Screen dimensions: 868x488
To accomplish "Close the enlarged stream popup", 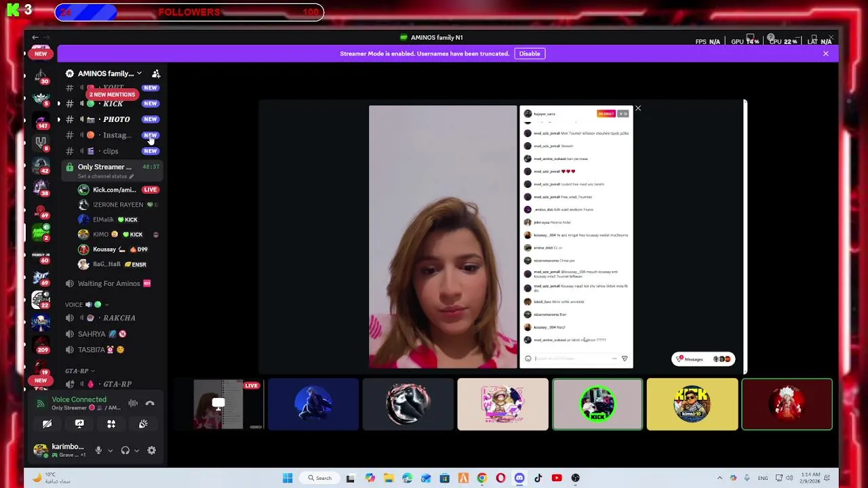I will point(637,108).
